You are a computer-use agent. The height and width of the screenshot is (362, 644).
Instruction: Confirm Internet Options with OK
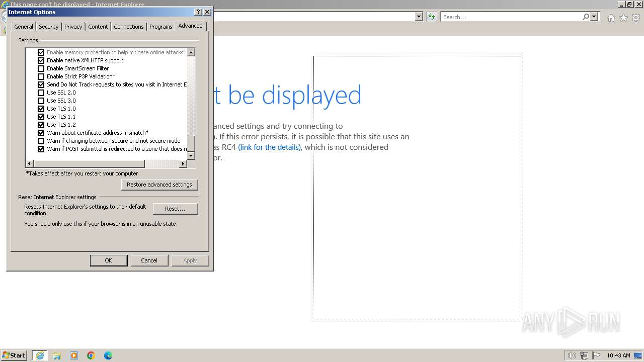tap(108, 260)
